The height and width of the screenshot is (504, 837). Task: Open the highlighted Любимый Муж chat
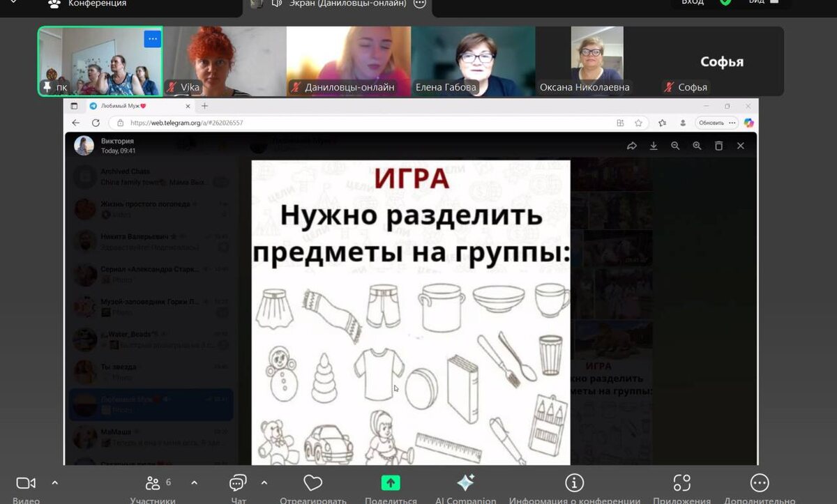pyautogui.click(x=151, y=404)
